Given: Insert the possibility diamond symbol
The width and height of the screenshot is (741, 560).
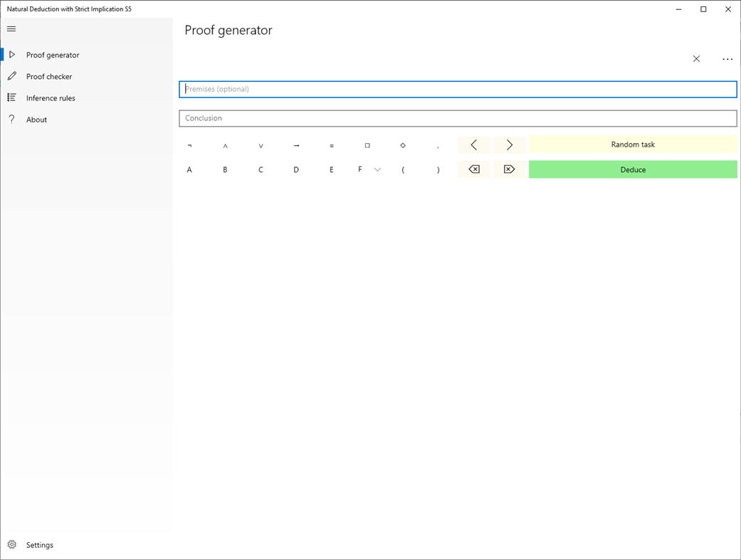Looking at the screenshot, I should [x=403, y=145].
